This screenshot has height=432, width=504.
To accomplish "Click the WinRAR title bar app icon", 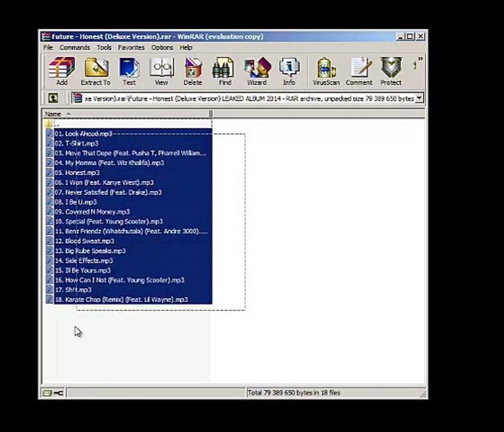I will point(46,37).
